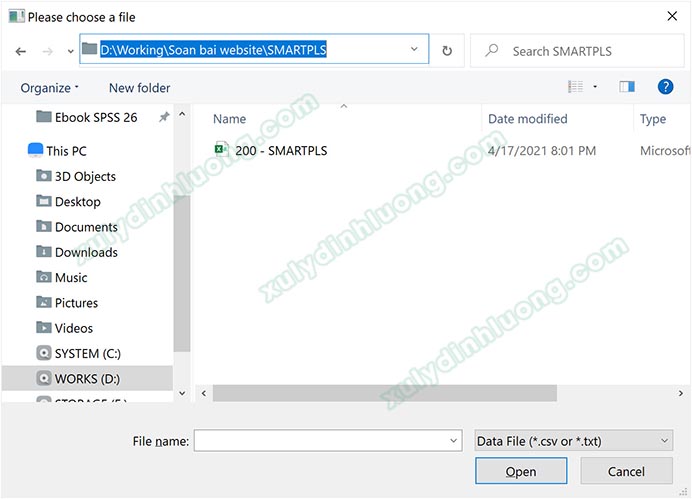The image size is (692, 499).
Task: Select WORKS (D:) drive in sidebar
Action: pos(89,378)
